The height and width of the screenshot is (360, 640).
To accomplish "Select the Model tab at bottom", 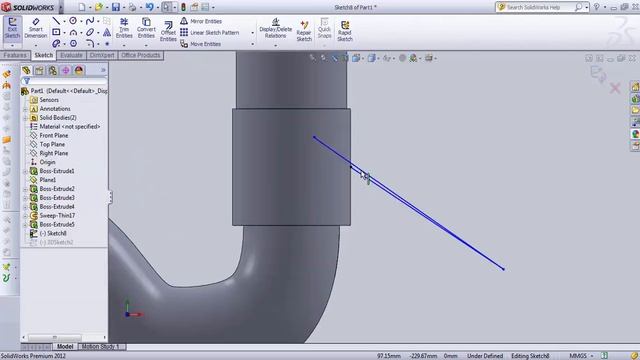I will pyautogui.click(x=64, y=347).
